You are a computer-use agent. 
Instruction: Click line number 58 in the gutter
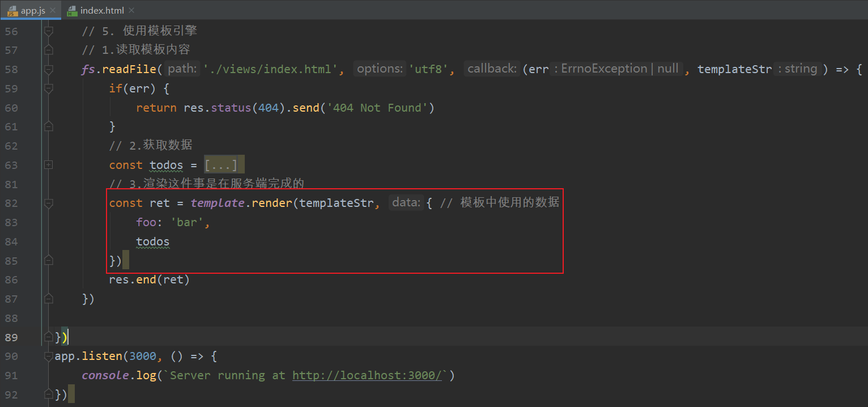(x=11, y=69)
